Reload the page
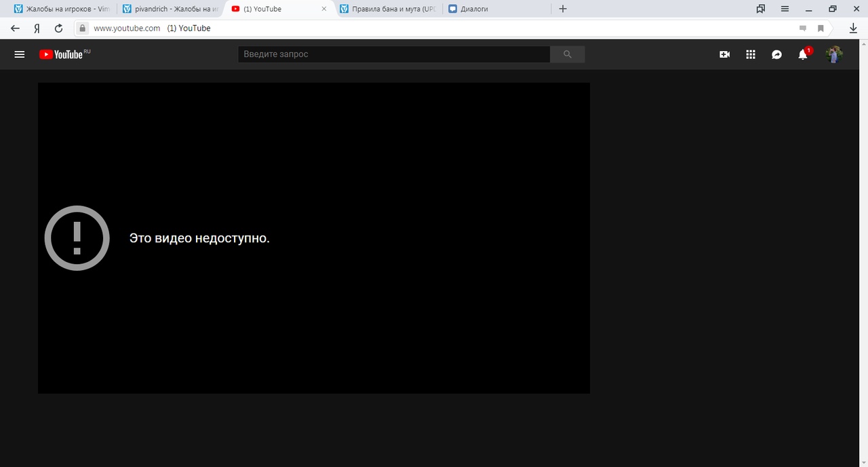This screenshot has height=467, width=868. [58, 28]
